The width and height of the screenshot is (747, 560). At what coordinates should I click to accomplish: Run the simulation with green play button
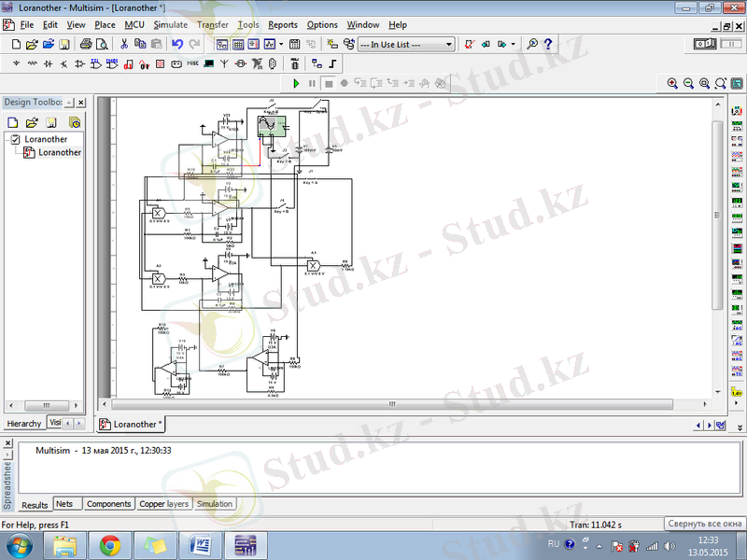pos(297,83)
